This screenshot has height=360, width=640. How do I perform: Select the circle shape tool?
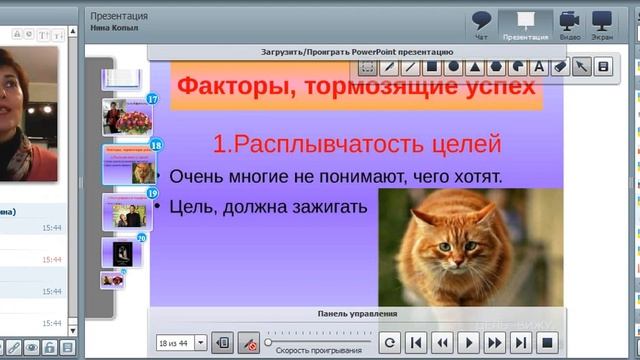coord(453,67)
